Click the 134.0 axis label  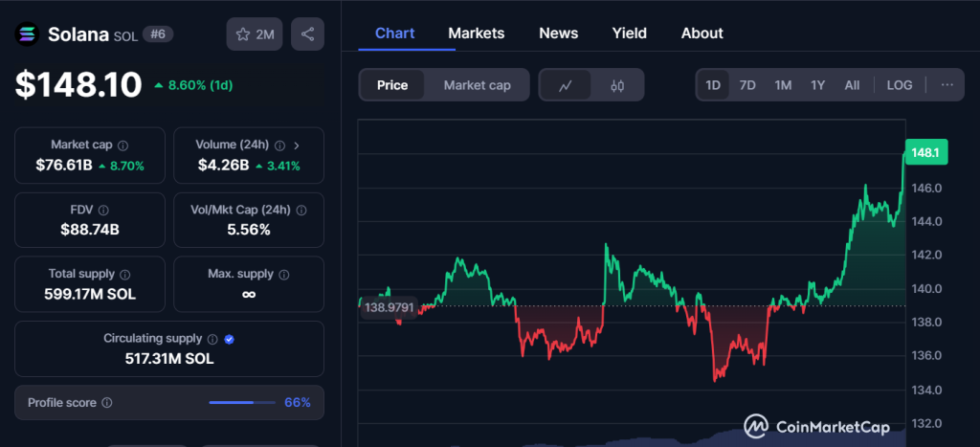click(x=925, y=390)
